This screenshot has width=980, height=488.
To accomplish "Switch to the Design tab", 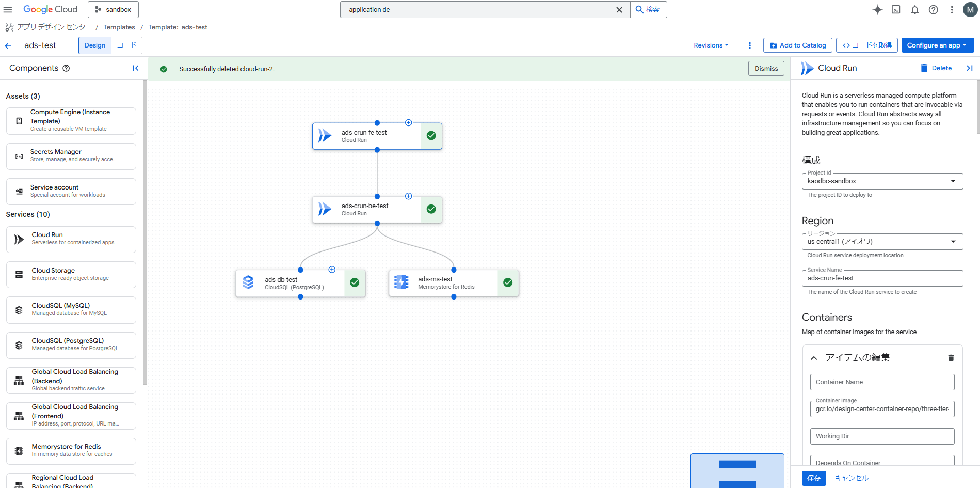I will point(95,45).
